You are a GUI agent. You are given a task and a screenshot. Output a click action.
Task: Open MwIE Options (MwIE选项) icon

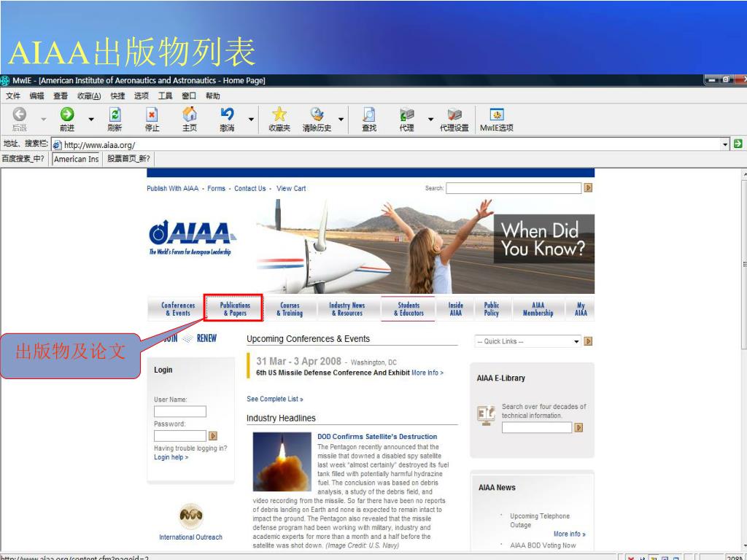pyautogui.click(x=496, y=114)
